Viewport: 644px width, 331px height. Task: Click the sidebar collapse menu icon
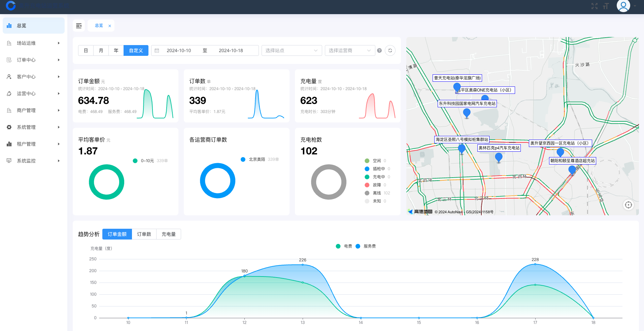coord(79,26)
